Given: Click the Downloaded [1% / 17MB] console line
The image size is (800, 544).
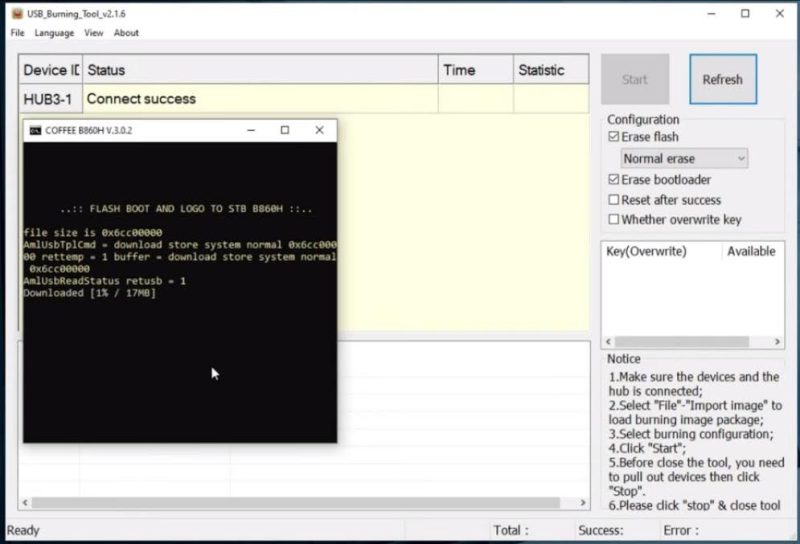Looking at the screenshot, I should coord(90,293).
